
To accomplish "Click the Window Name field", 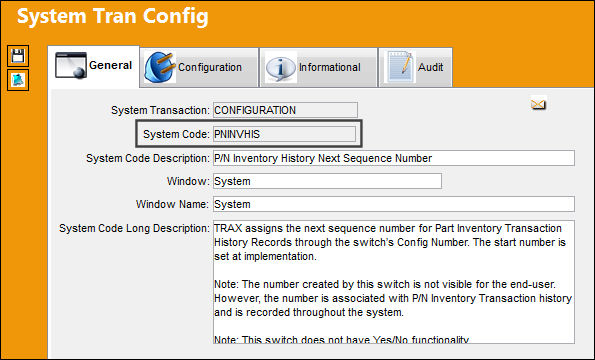I will click(x=394, y=204).
